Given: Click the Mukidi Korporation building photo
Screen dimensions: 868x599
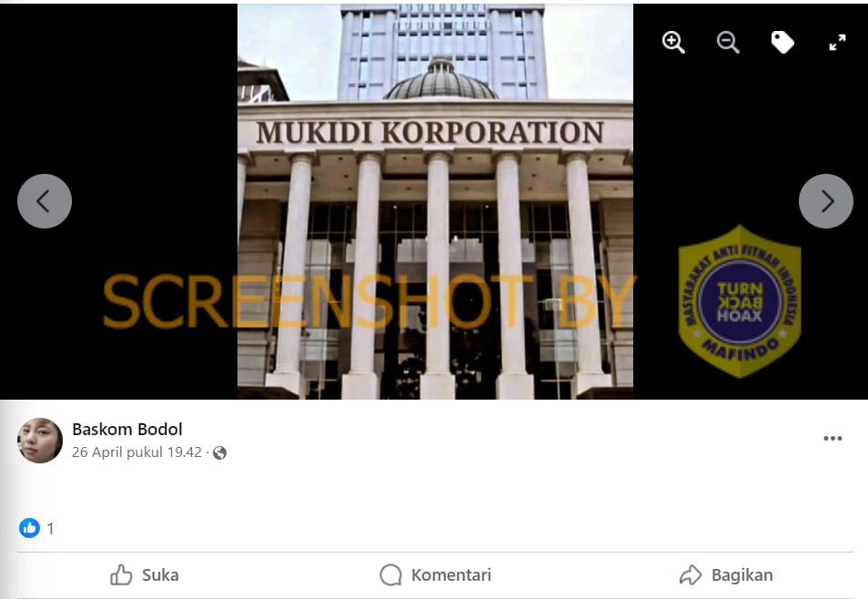Looking at the screenshot, I should 435,201.
